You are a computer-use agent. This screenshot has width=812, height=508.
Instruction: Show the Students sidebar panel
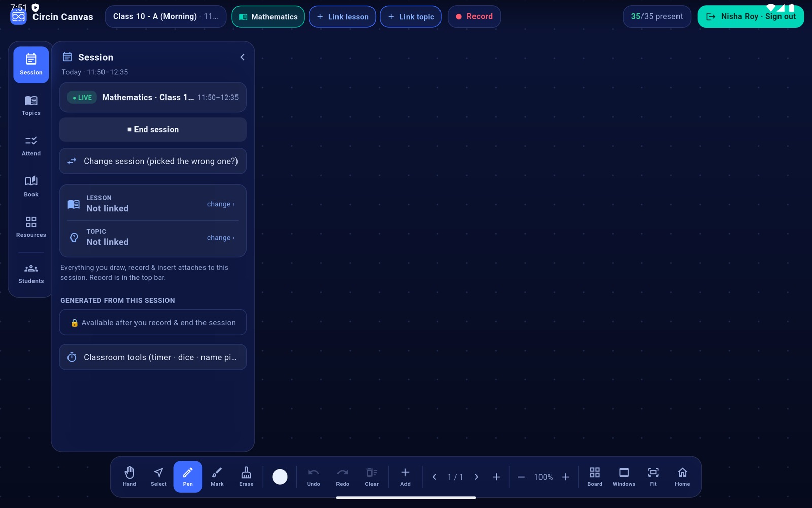pyautogui.click(x=31, y=273)
